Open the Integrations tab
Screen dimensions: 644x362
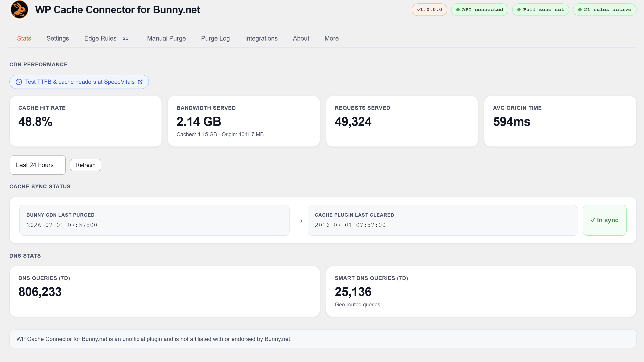point(261,38)
